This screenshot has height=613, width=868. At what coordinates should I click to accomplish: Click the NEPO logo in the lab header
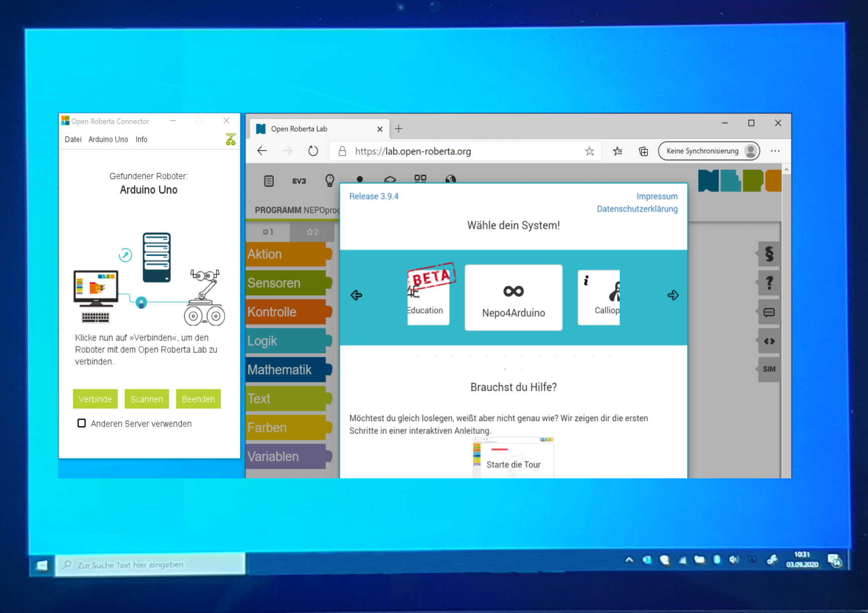click(x=739, y=181)
